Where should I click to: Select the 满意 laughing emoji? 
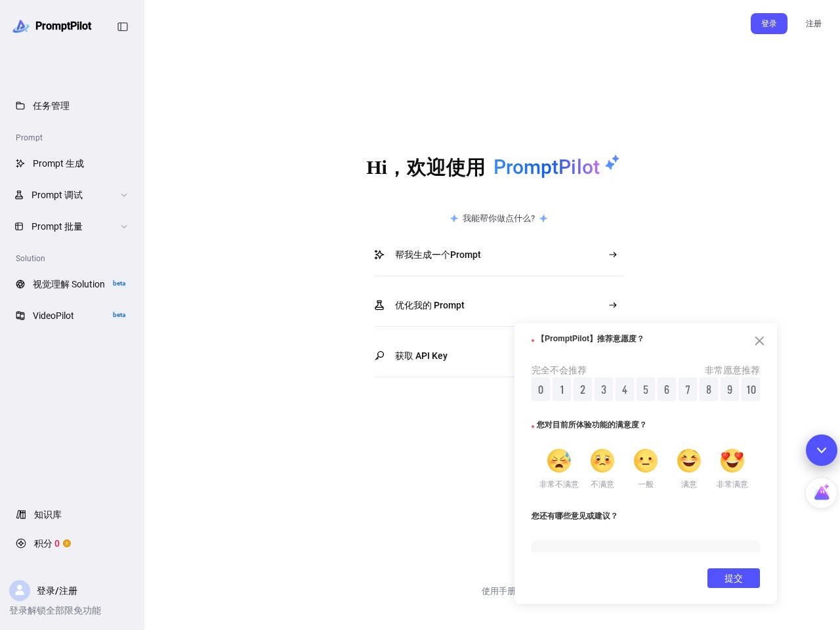689,461
